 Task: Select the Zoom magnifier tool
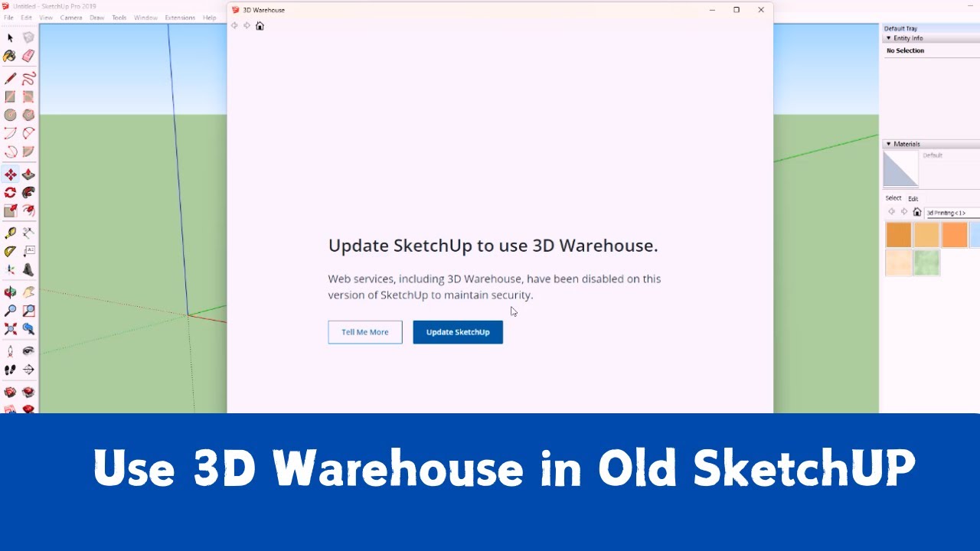[x=10, y=311]
